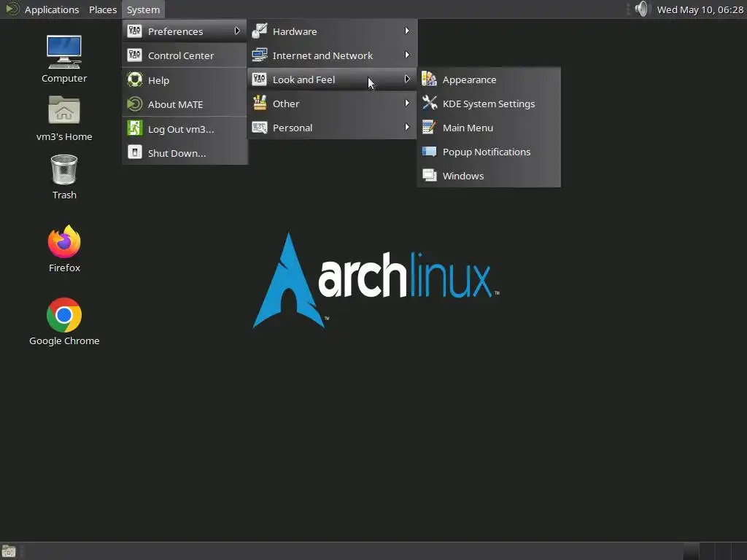Image resolution: width=747 pixels, height=560 pixels.
Task: Open the Trash desktop icon
Action: click(x=64, y=169)
